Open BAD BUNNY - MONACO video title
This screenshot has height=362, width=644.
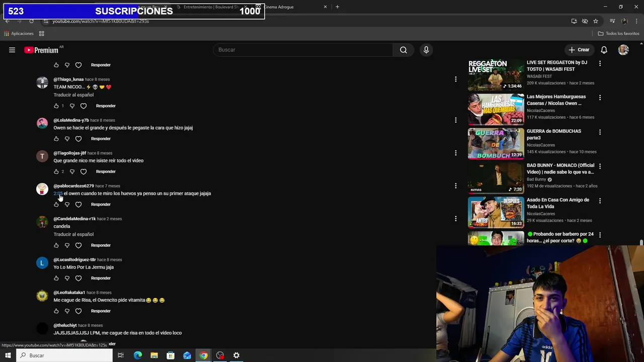point(560,168)
